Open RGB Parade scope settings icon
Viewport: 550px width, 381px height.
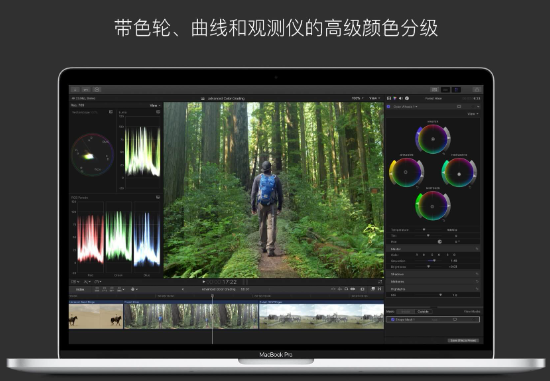(158, 198)
